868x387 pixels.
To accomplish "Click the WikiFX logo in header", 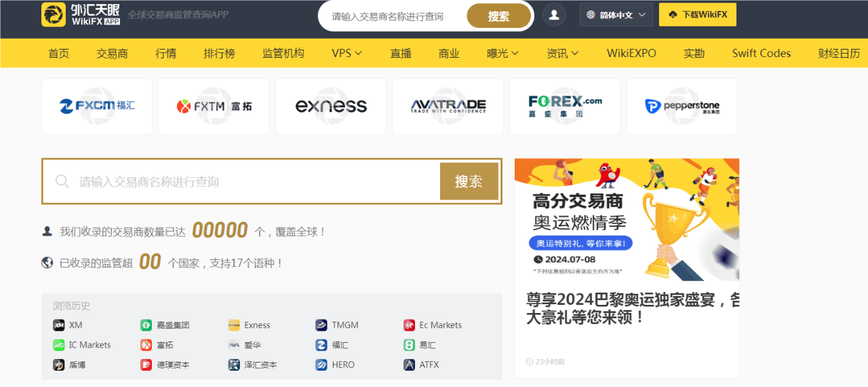I will pos(81,14).
